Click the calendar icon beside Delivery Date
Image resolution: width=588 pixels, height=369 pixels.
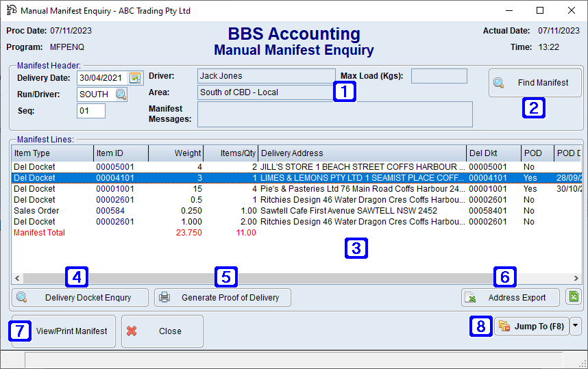click(x=135, y=77)
